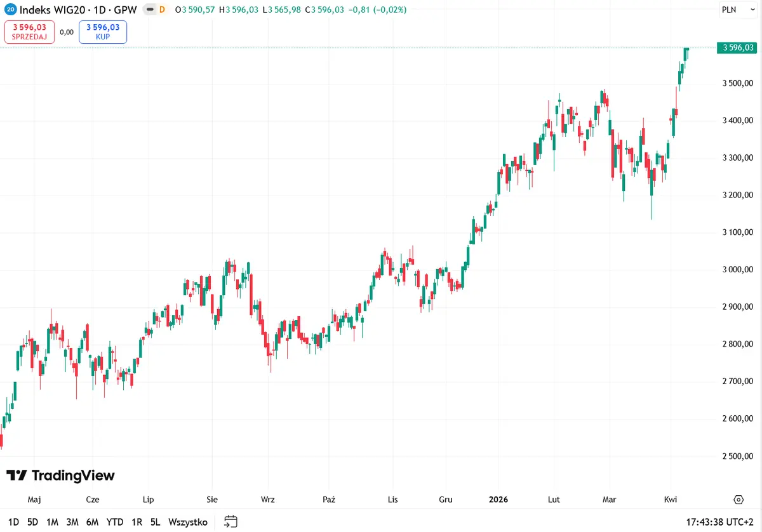Click the orange D delayed-data indicator
The width and height of the screenshot is (762, 532).
(x=162, y=10)
